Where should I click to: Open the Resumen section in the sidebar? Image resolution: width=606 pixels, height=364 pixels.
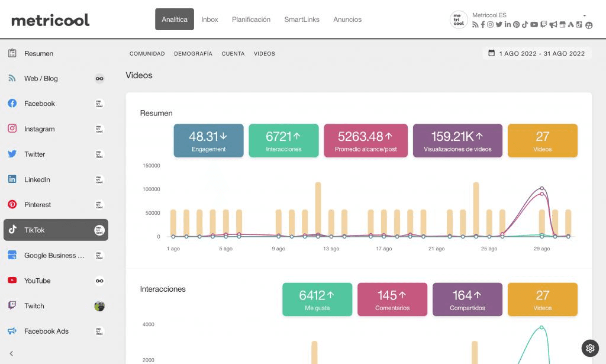click(56, 53)
